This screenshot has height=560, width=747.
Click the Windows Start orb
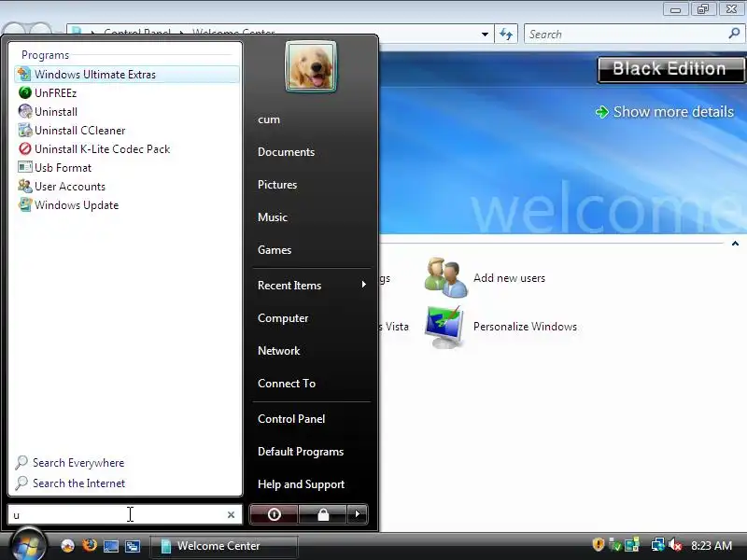(x=28, y=545)
